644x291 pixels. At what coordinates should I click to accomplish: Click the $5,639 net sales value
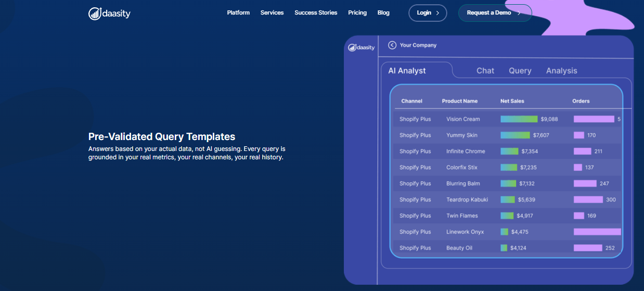coord(526,200)
